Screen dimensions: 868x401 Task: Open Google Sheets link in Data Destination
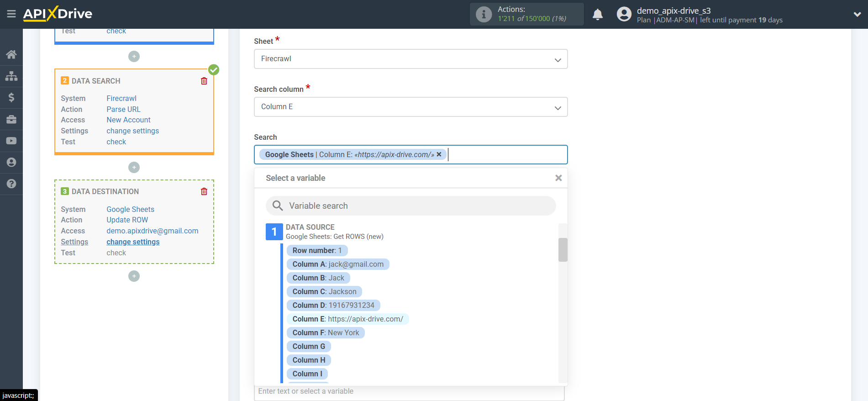point(130,209)
